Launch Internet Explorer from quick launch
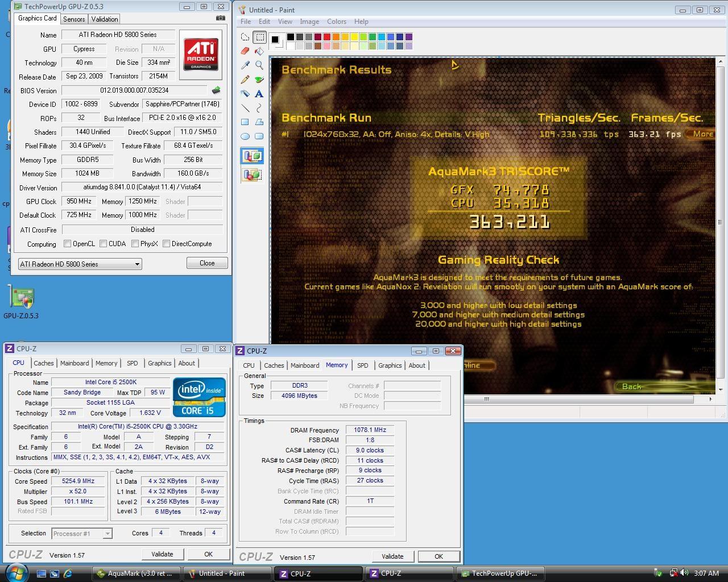This screenshot has height=582, width=728. coord(68,573)
